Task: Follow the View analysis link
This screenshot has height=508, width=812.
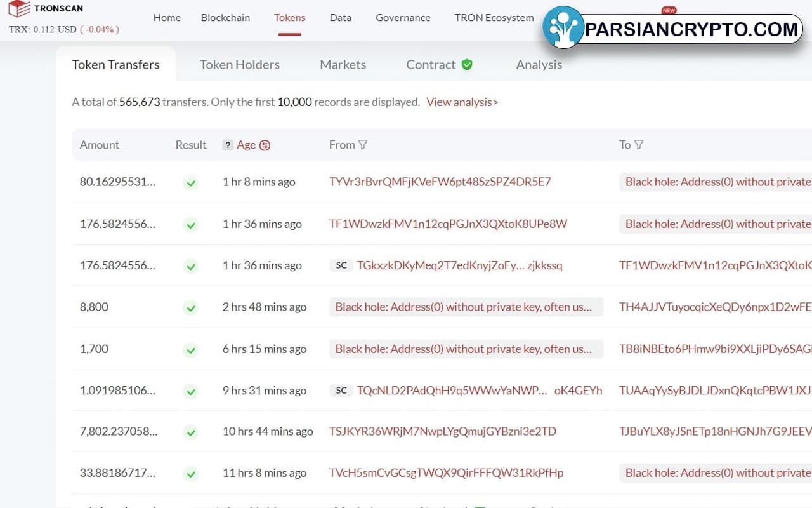Action: point(462,102)
